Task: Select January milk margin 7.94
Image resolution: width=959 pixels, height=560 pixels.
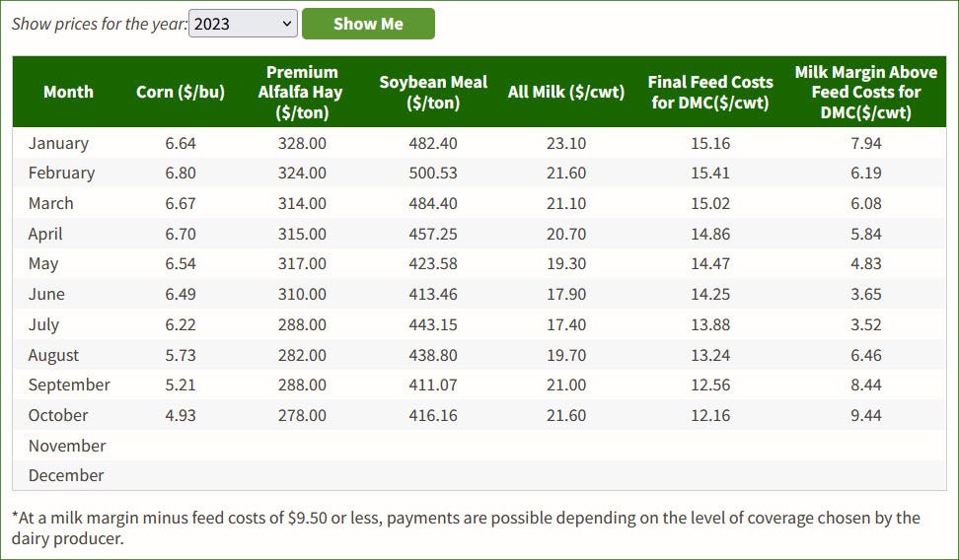Action: 866,143
